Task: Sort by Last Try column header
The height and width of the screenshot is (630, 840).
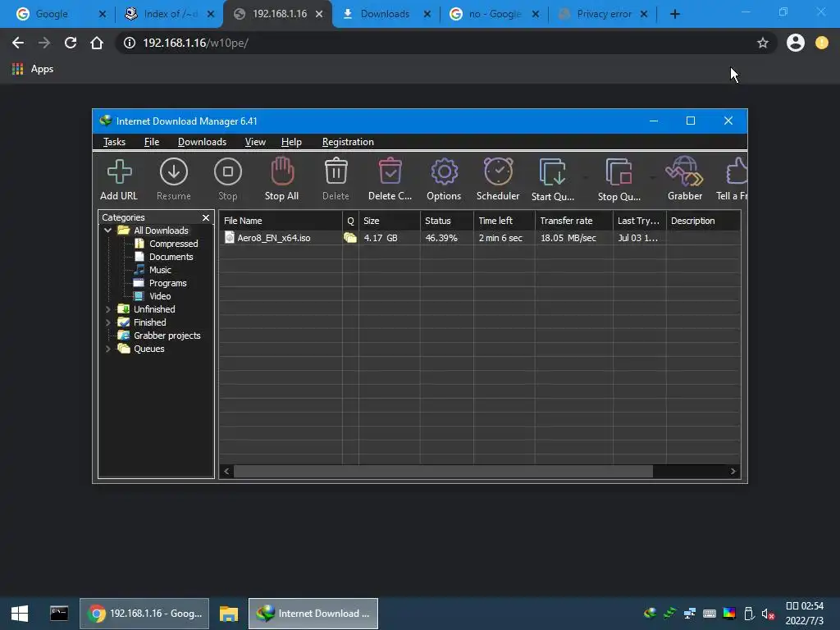Action: tap(640, 221)
